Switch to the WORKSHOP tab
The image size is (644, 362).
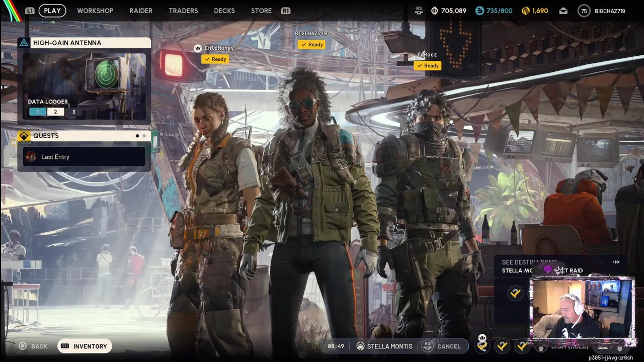(95, 11)
